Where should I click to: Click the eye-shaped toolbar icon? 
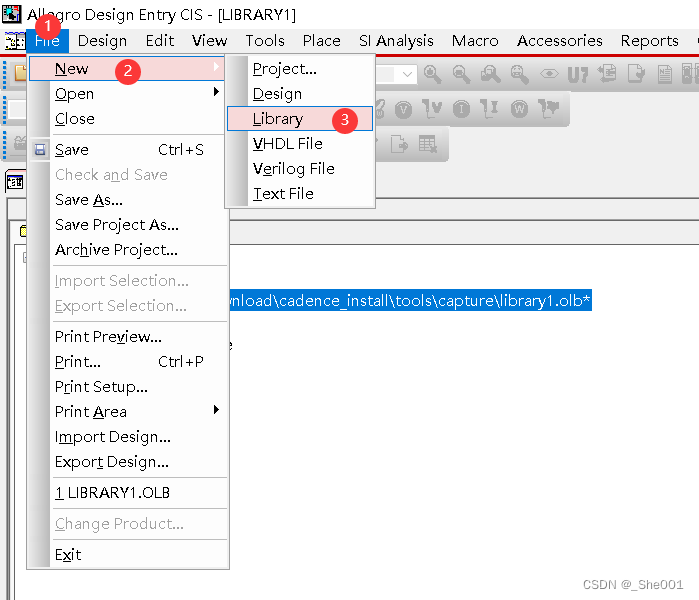pyautogui.click(x=548, y=74)
